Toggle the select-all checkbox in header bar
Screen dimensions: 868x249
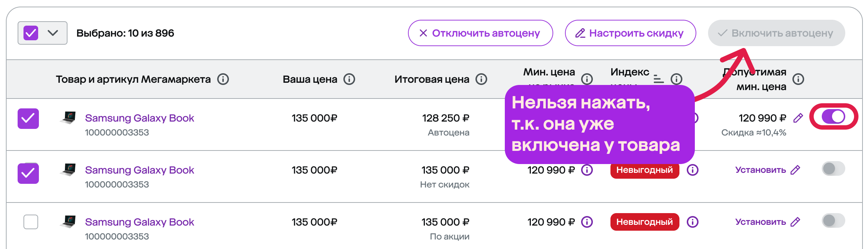pyautogui.click(x=31, y=33)
